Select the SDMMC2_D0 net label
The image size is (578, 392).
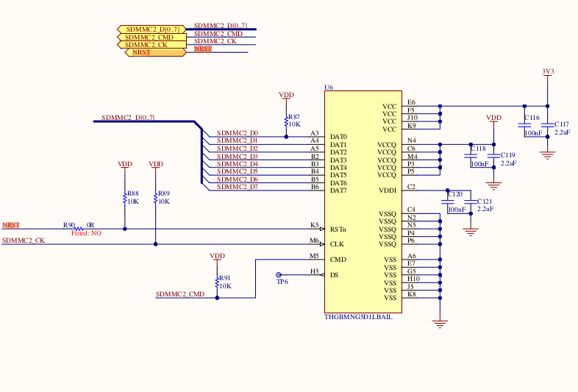click(238, 133)
